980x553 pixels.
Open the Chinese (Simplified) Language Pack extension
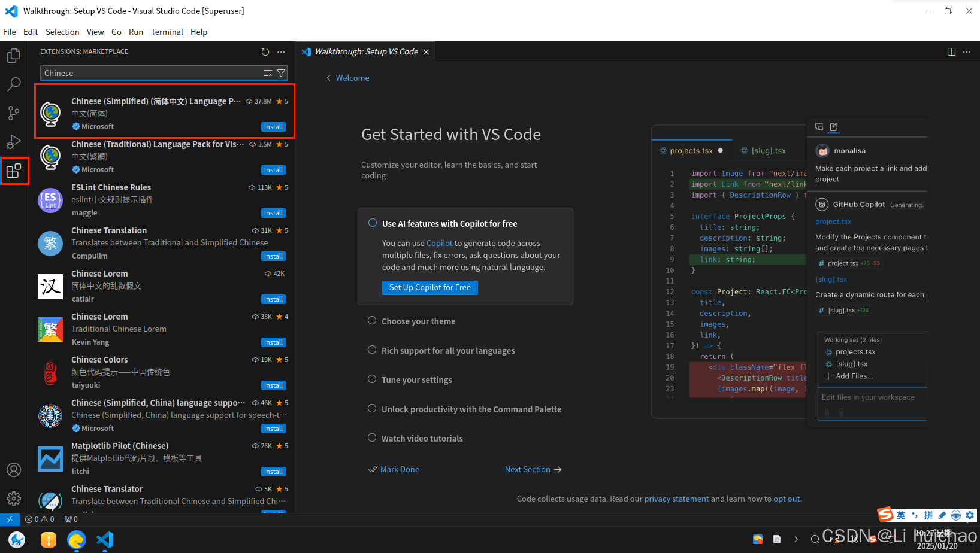coord(164,113)
